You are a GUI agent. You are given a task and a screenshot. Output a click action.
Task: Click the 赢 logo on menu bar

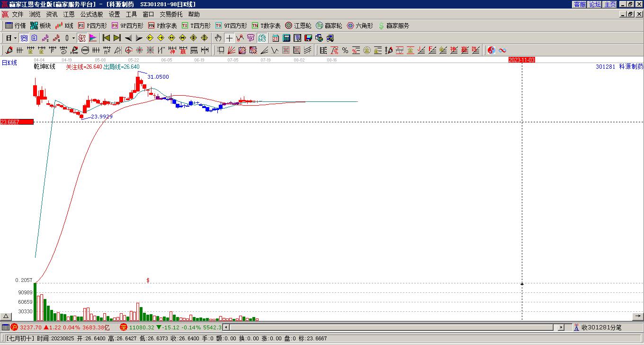coord(5,14)
